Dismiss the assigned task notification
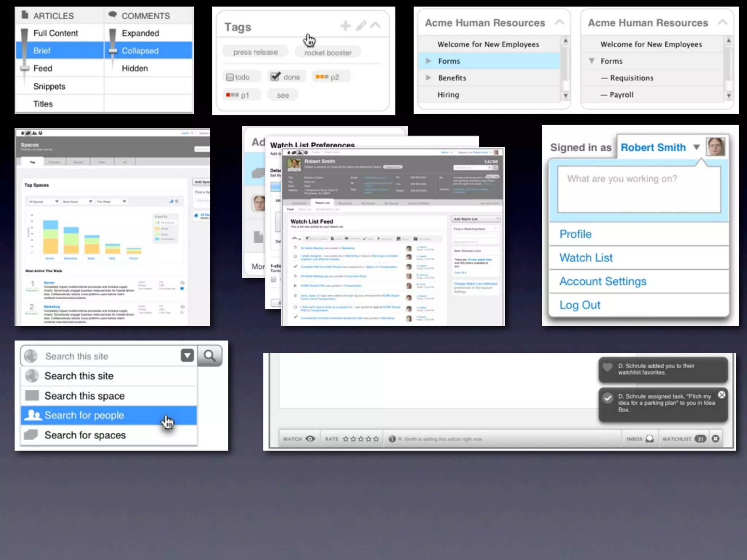747x560 pixels. coord(721,394)
